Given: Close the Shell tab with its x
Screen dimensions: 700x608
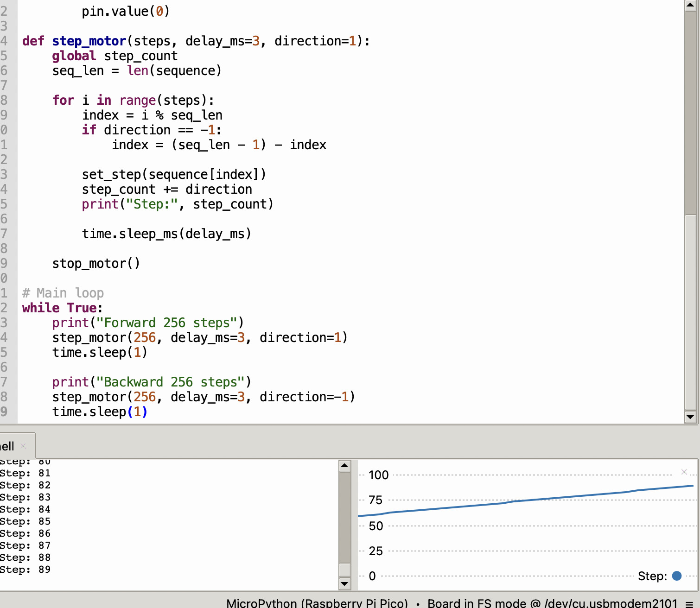Looking at the screenshot, I should click(23, 446).
